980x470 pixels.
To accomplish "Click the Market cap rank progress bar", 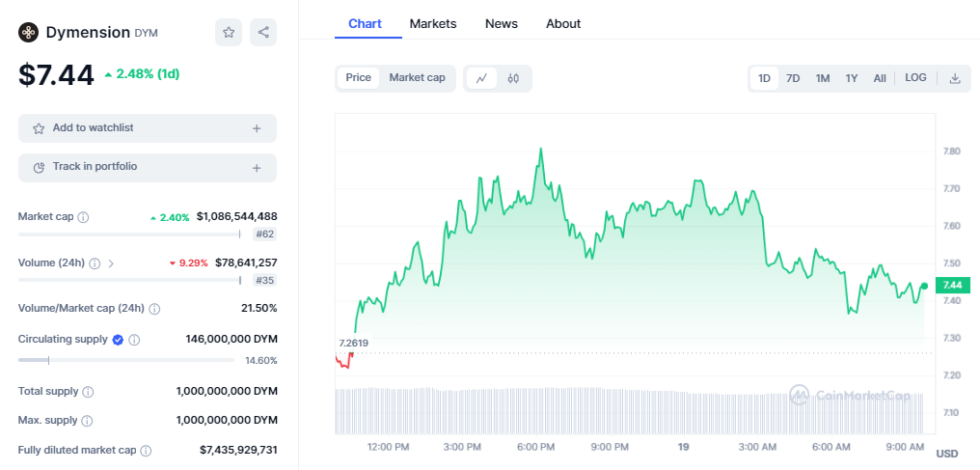I will tap(129, 235).
